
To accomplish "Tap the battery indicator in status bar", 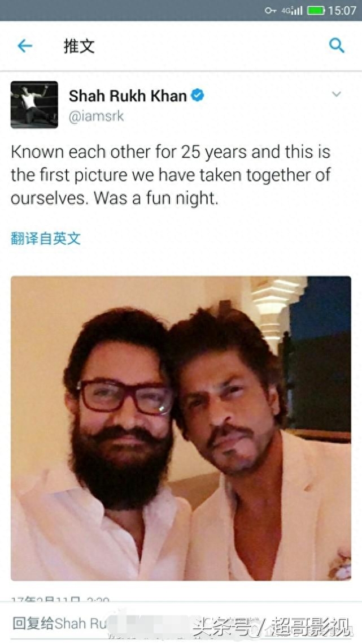I will click(316, 10).
